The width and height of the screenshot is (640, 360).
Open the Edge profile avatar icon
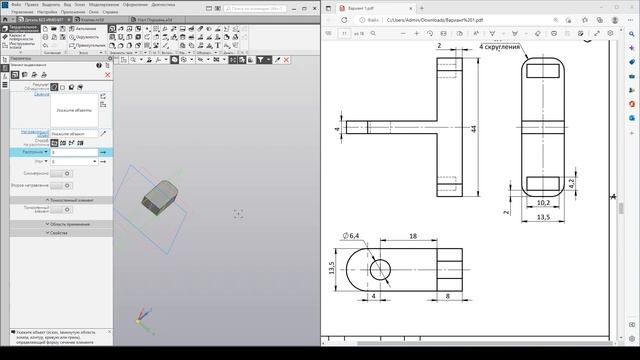coord(615,20)
